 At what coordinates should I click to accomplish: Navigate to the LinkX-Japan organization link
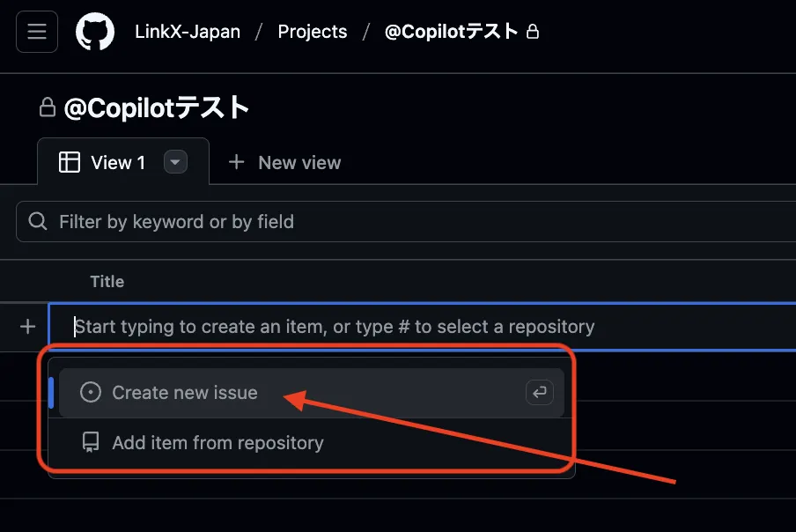point(188,31)
